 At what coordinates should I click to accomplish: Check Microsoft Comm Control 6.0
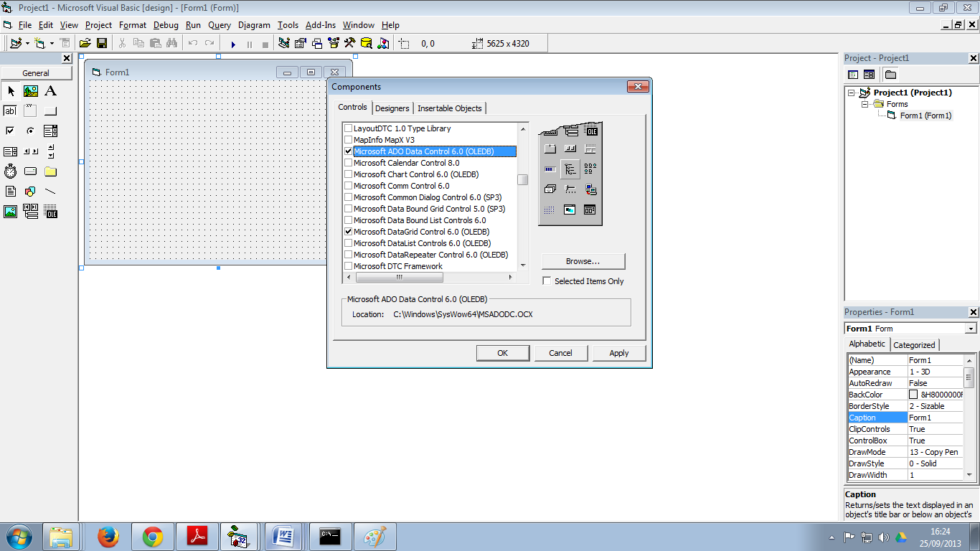click(349, 186)
